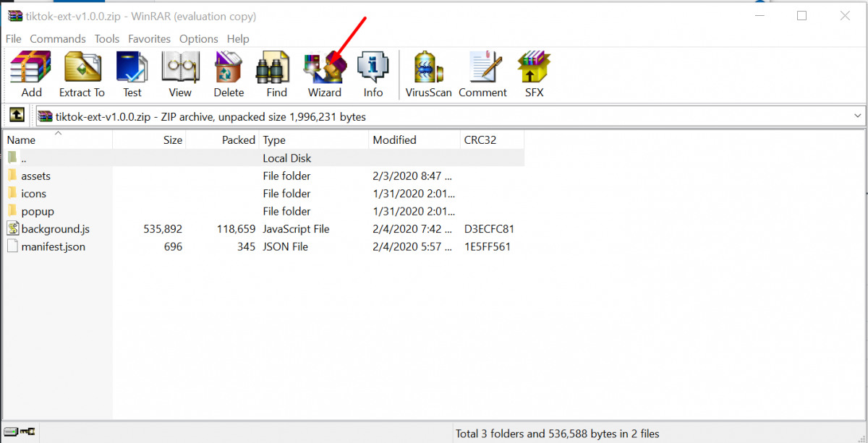Click packed size 118,659
Viewport: 868px width, 443px height.
(236, 228)
